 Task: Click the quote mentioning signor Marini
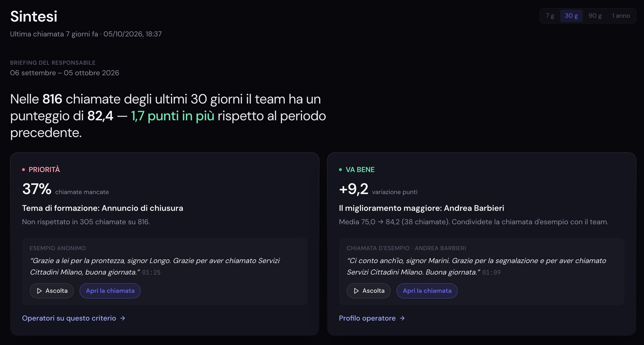[476, 266]
